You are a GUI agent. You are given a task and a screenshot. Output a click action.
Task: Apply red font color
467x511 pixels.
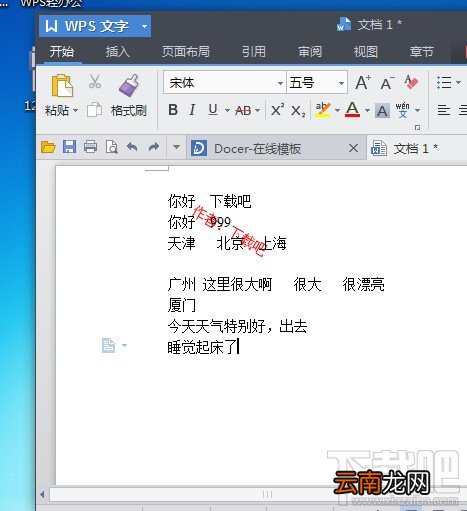coord(353,110)
